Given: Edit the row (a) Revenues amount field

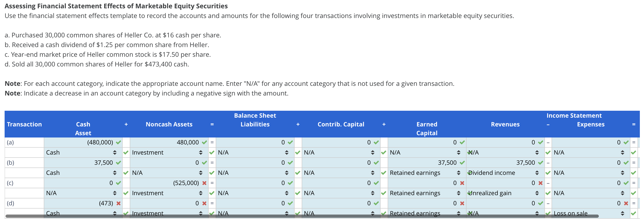Looking at the screenshot, I should 505,142.
